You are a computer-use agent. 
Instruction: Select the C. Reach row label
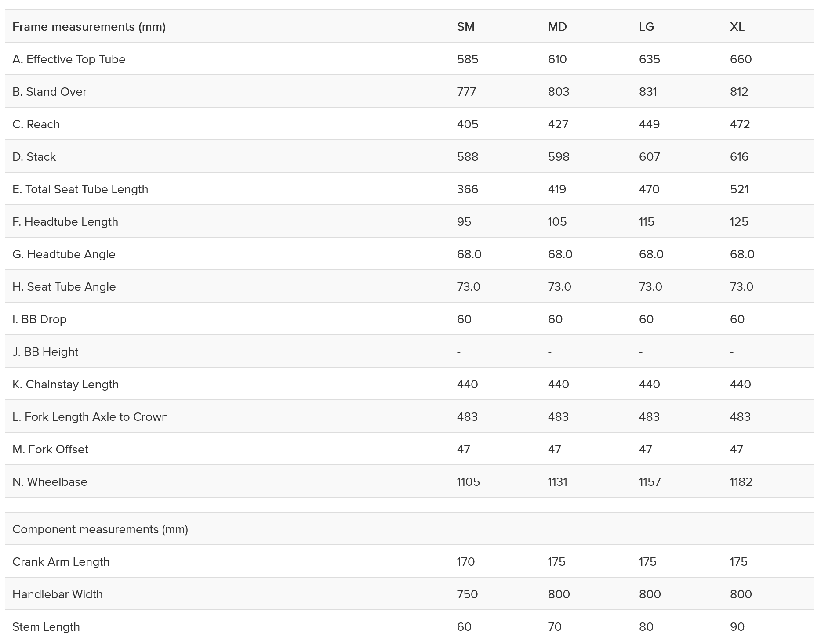click(x=36, y=124)
